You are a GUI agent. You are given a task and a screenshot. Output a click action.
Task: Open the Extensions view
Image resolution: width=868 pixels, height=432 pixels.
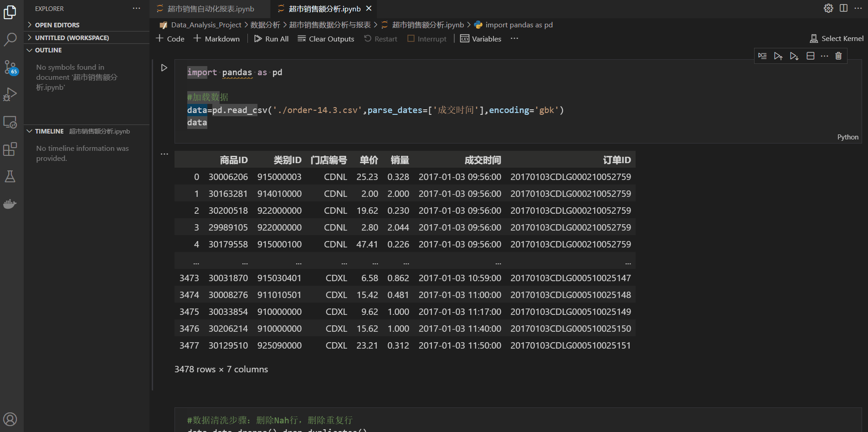pyautogui.click(x=10, y=149)
